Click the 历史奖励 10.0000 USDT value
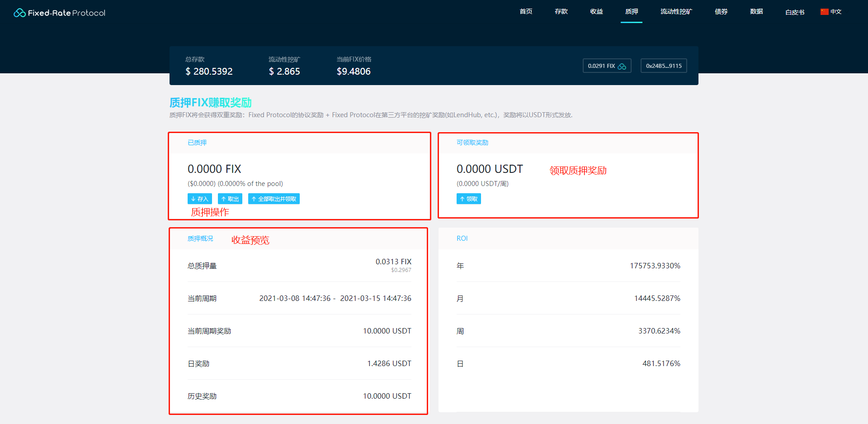 pos(387,396)
